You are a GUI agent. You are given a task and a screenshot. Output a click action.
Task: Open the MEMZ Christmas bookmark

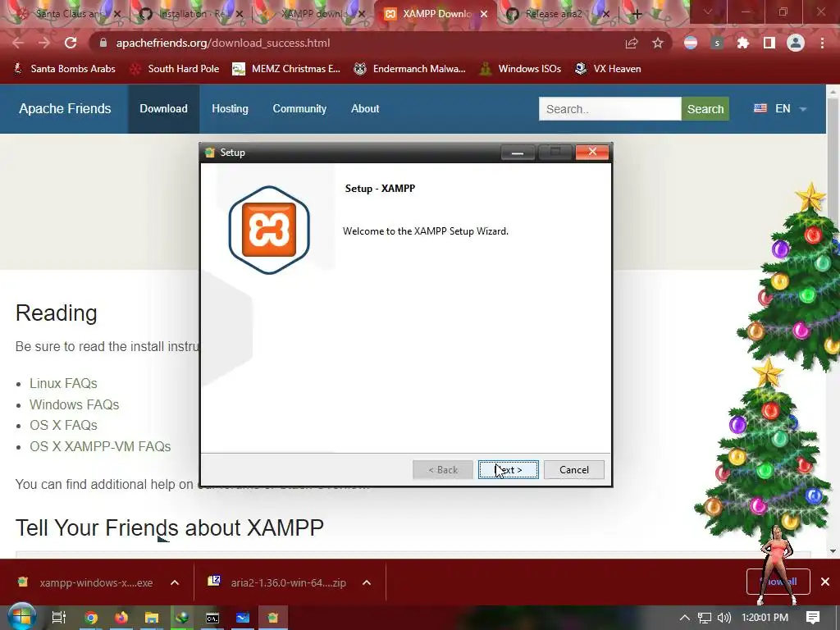click(286, 69)
